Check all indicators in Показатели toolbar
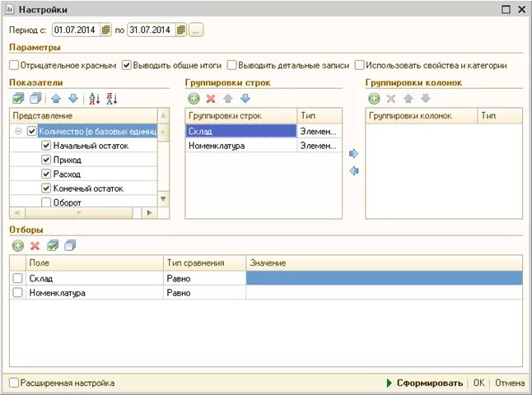Screen dimensions: 532x395 tap(18, 99)
